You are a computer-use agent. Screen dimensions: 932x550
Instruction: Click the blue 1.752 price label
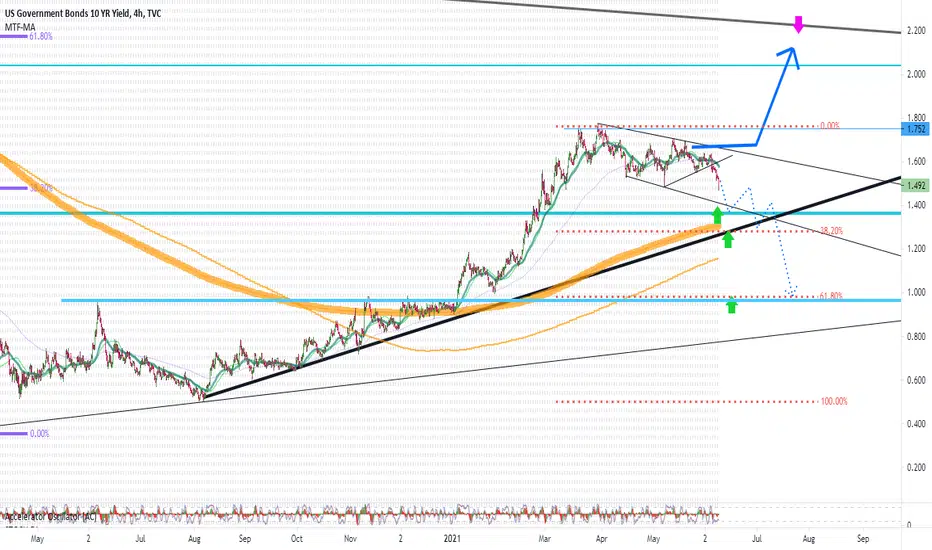tap(914, 129)
